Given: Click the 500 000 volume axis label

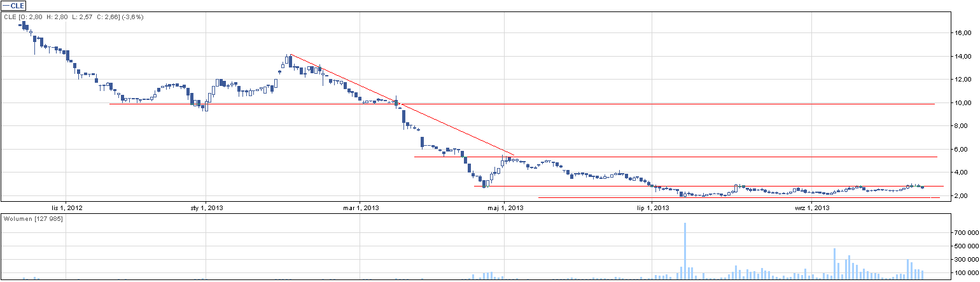Looking at the screenshot, I should tap(967, 246).
